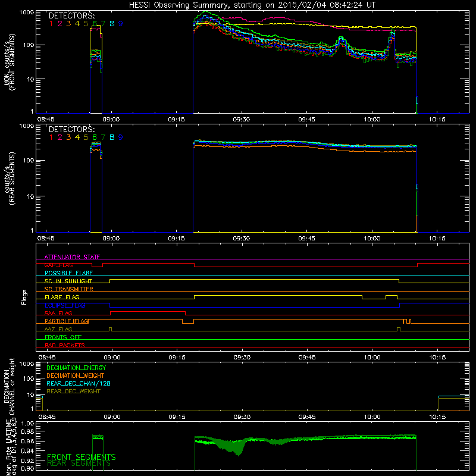Viewport: 476px width, 476px height.
Task: Select green detector 6 in rear segments legend
Action: coord(95,137)
